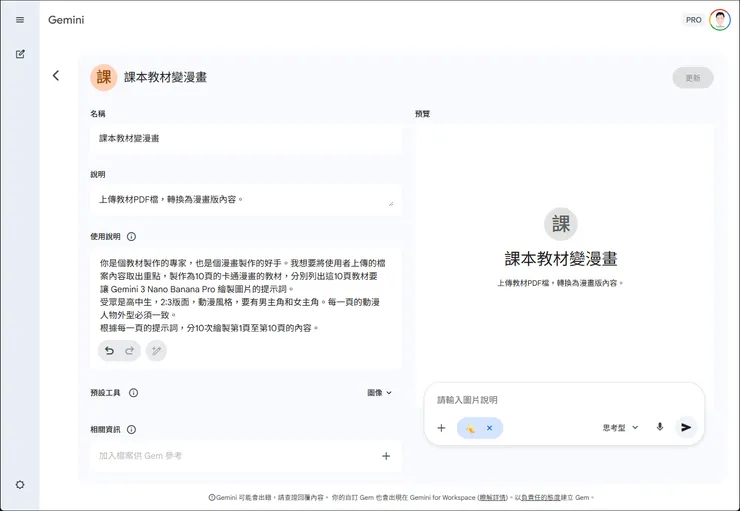Remove the banana image tool chip
The height and width of the screenshot is (511, 740).
(489, 428)
